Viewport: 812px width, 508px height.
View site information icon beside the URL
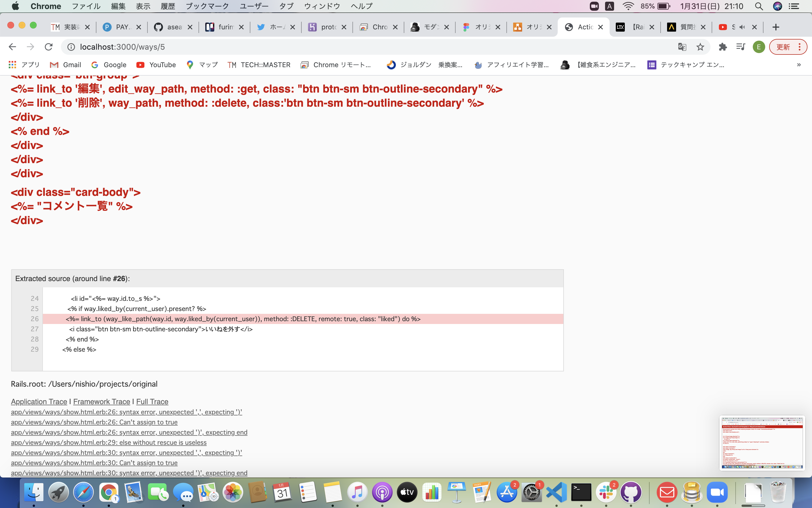pos(71,47)
